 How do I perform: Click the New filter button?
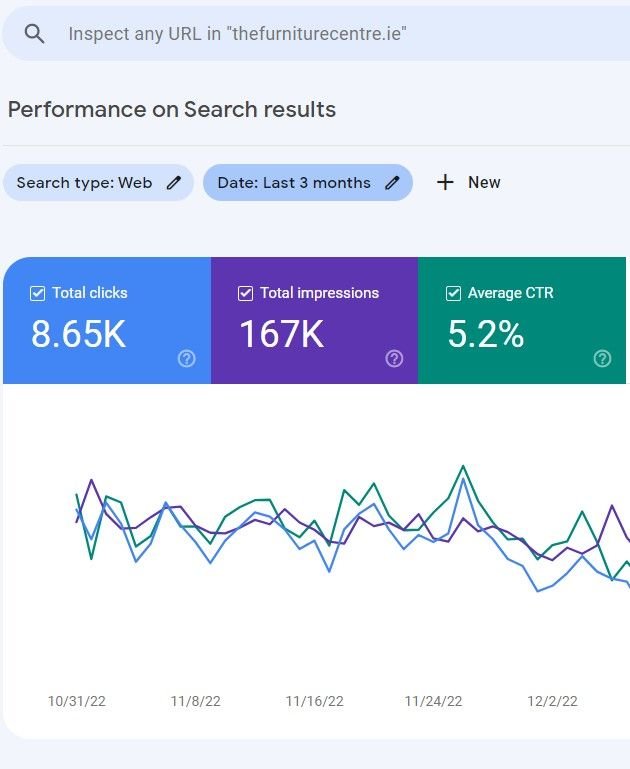point(484,182)
